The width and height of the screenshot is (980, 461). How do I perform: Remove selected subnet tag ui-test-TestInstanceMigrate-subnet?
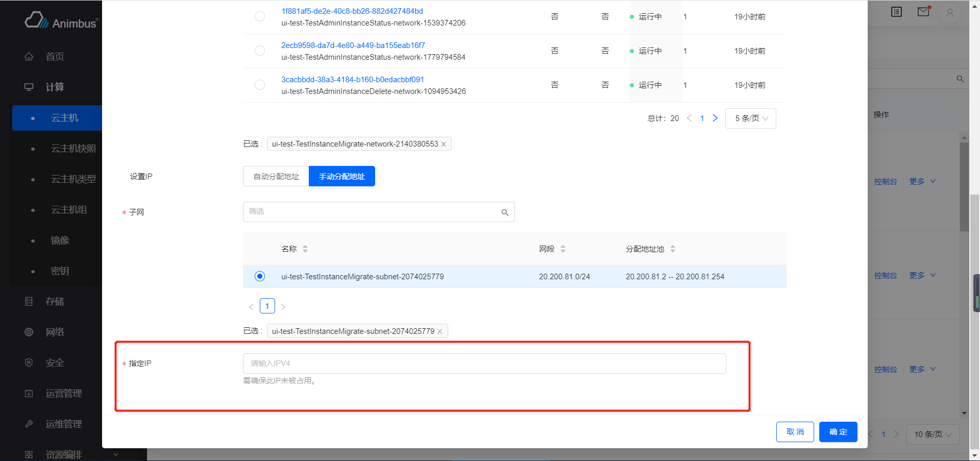tap(440, 331)
